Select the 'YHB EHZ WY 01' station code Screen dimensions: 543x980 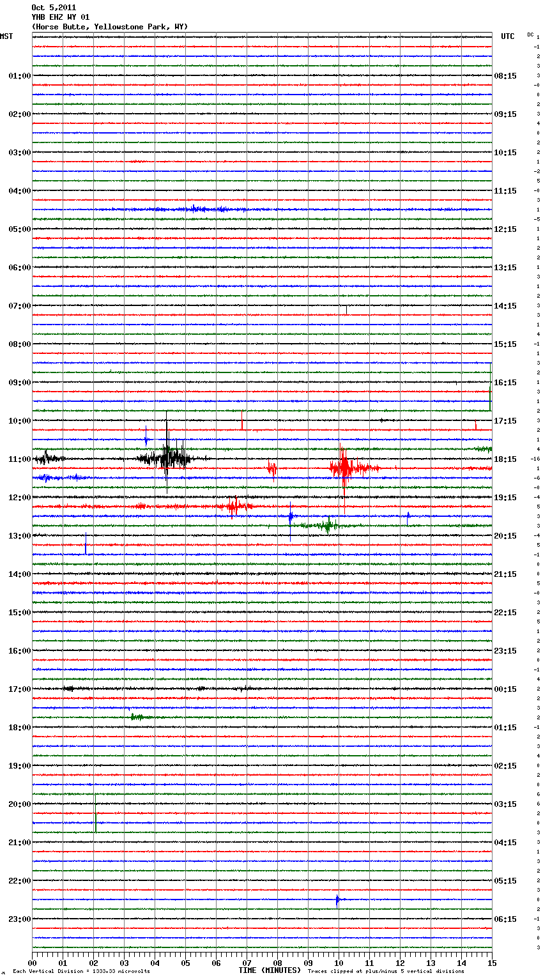(x=61, y=17)
